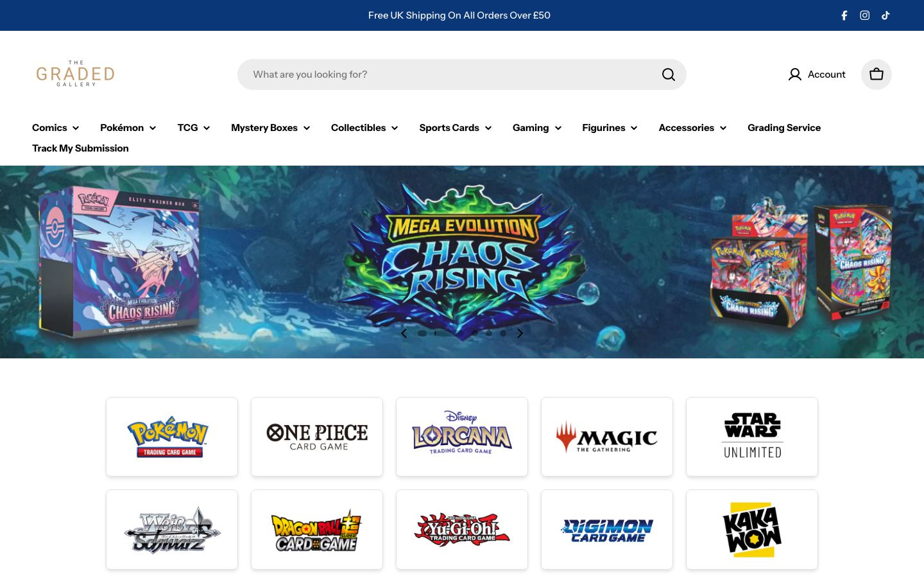
Task: Open the Magic The Gathering tile
Action: click(x=607, y=437)
